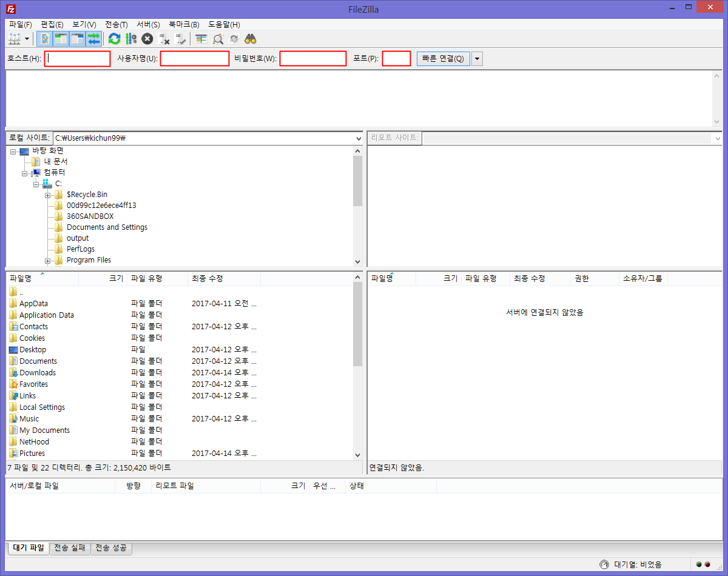Click the Links folder icon
Image resolution: width=728 pixels, height=576 pixels.
[13, 396]
